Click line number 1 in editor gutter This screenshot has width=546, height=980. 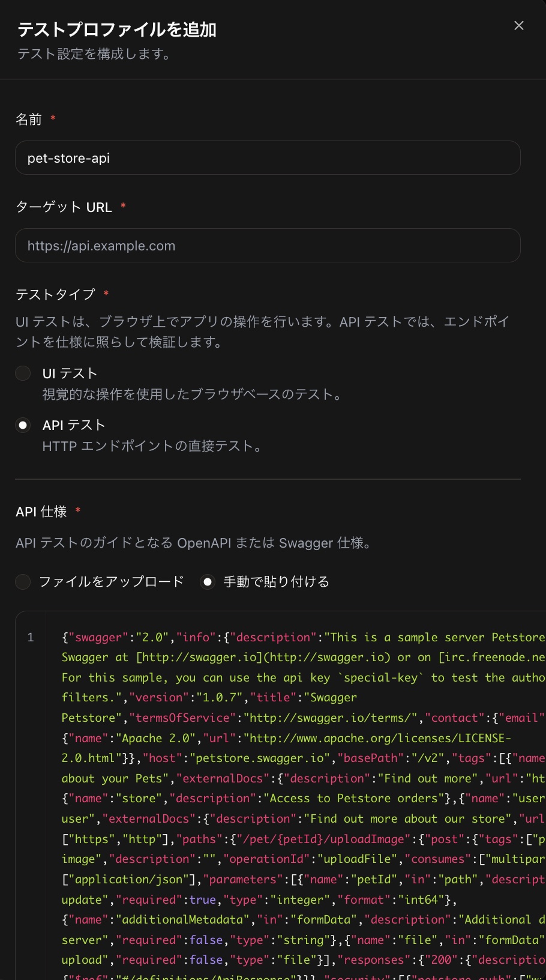(x=31, y=638)
